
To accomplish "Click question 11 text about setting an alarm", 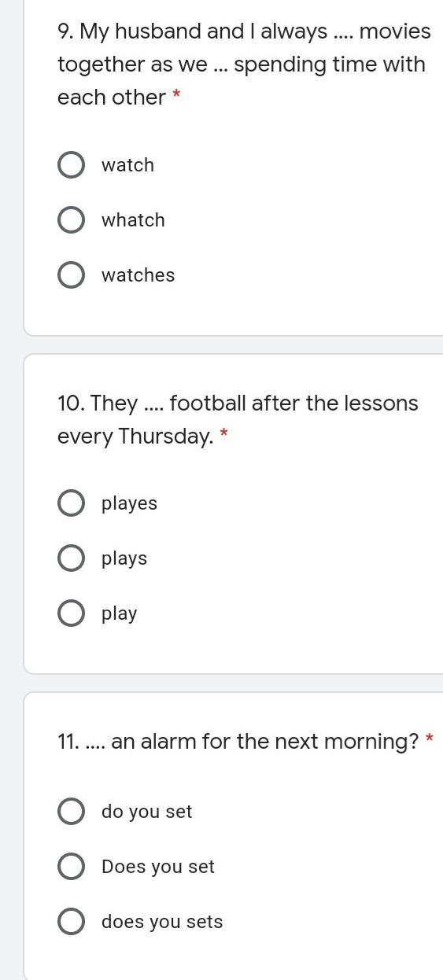I will 238,742.
